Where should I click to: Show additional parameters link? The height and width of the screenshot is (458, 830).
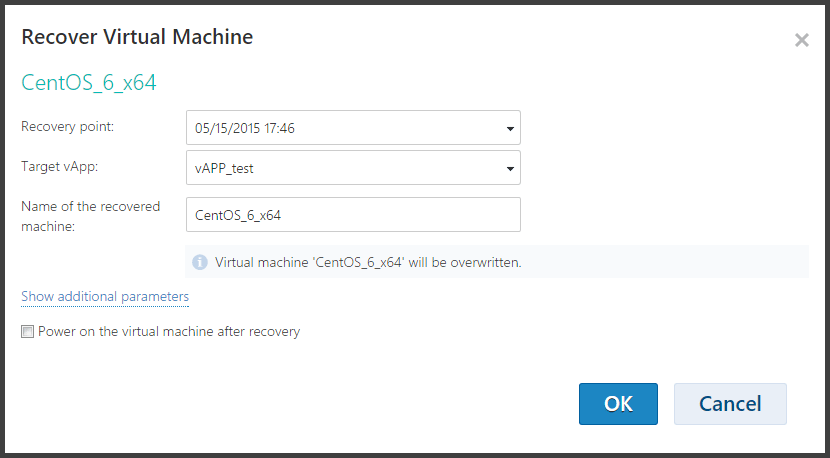tap(105, 297)
